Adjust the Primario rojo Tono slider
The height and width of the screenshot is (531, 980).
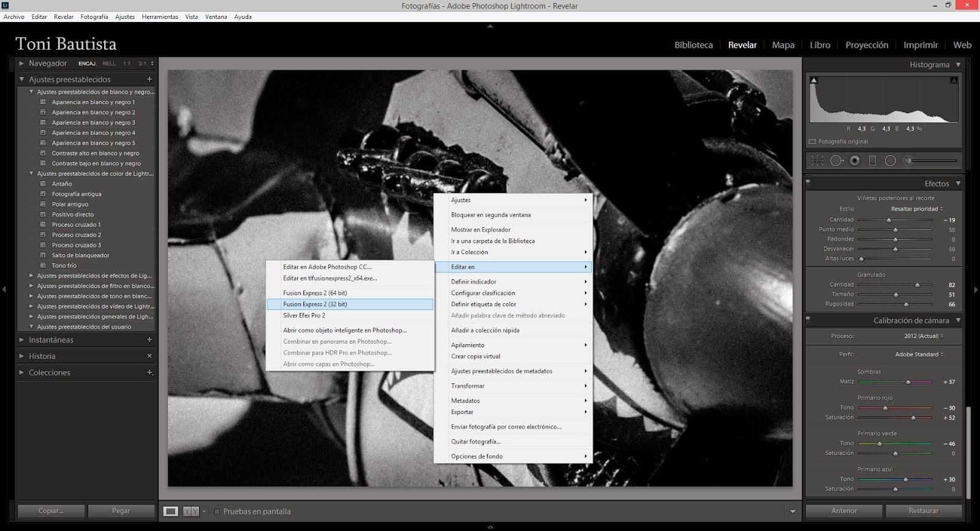pos(885,408)
